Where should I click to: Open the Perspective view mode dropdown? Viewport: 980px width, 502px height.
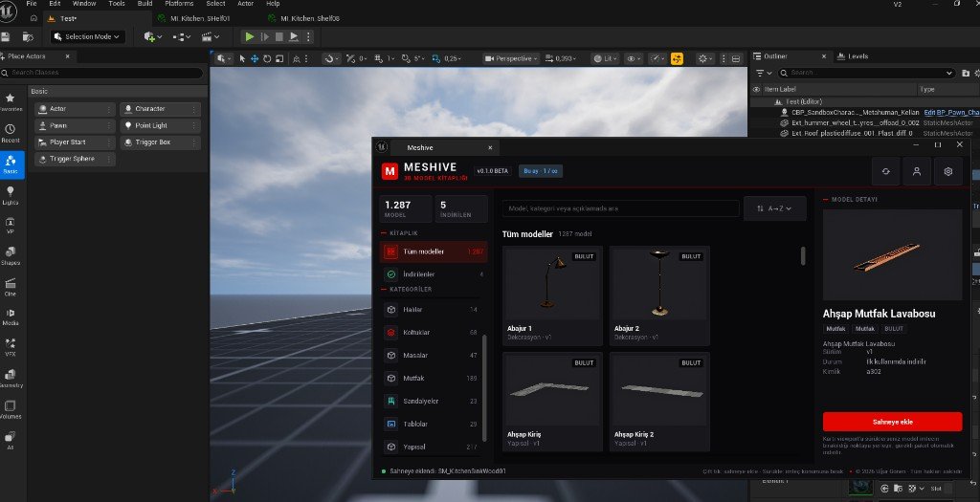(x=511, y=58)
